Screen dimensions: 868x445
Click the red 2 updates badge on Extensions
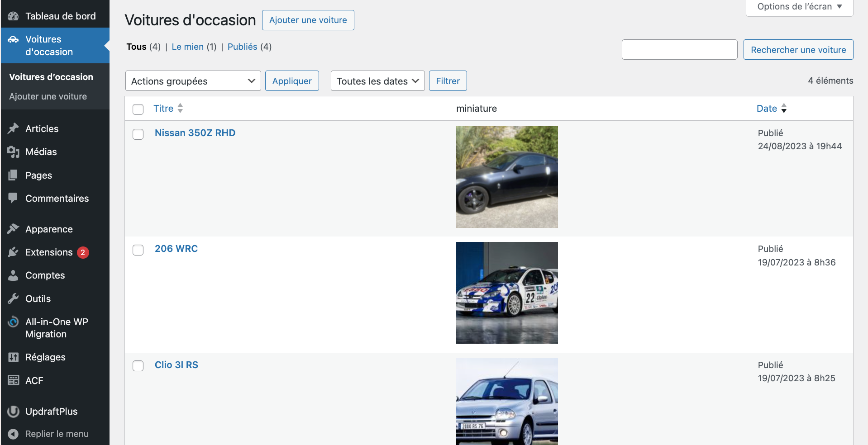pos(83,252)
